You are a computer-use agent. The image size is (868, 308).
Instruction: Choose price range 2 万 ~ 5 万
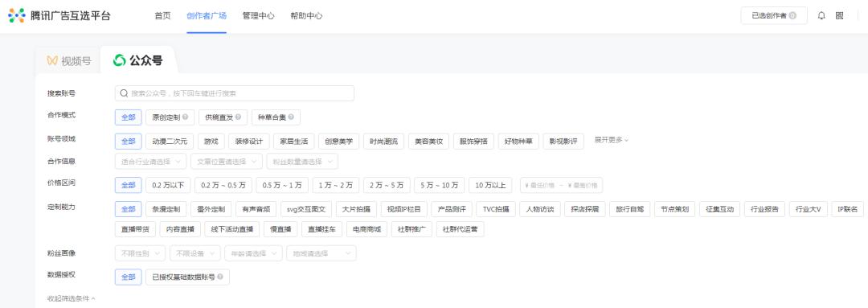tap(387, 185)
